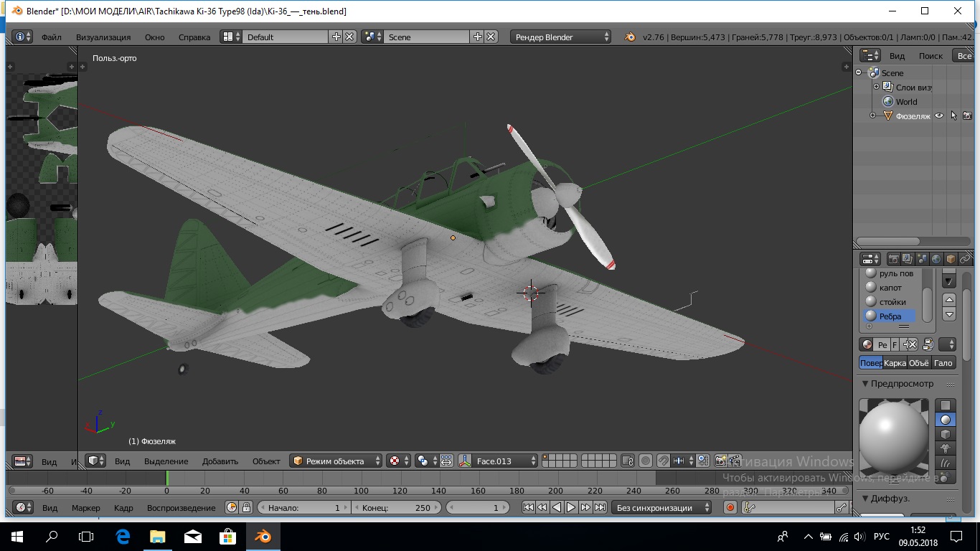Image resolution: width=980 pixels, height=551 pixels.
Task: Select the Объё material type button
Action: tap(919, 363)
